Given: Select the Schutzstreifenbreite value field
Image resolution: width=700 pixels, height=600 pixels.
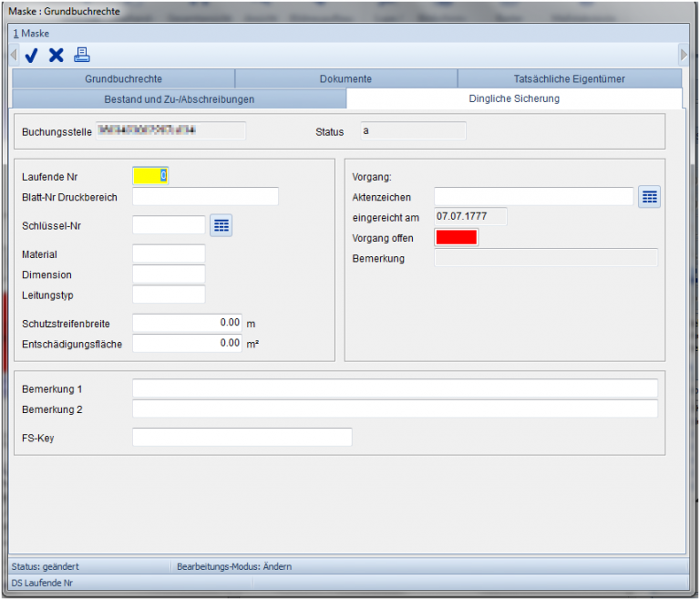Looking at the screenshot, I should [187, 323].
